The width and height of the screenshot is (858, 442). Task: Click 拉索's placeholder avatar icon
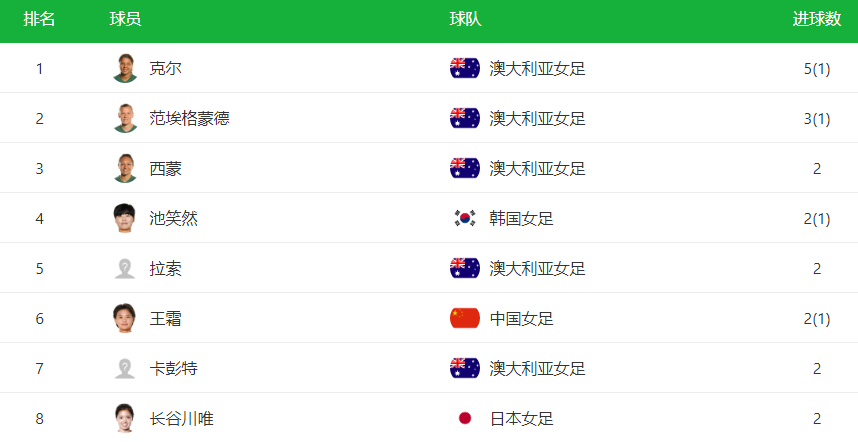pos(125,269)
